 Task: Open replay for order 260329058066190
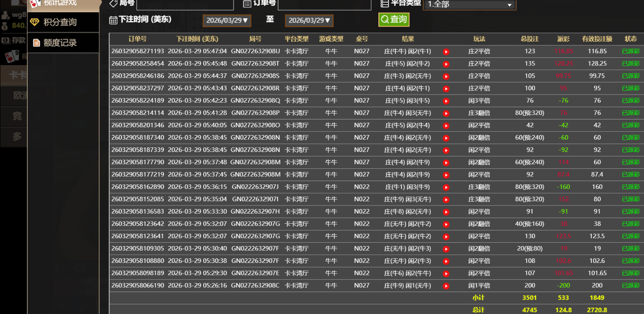[446, 286]
